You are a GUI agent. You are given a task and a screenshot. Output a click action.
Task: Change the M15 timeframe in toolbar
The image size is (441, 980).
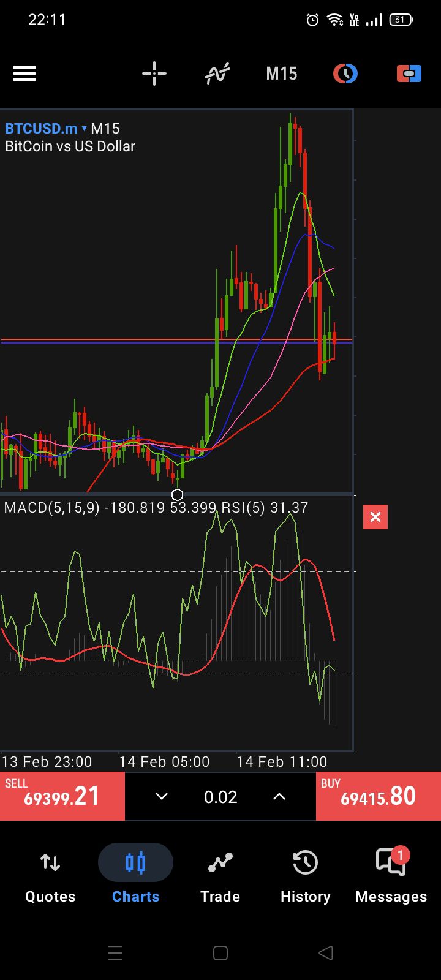click(281, 74)
